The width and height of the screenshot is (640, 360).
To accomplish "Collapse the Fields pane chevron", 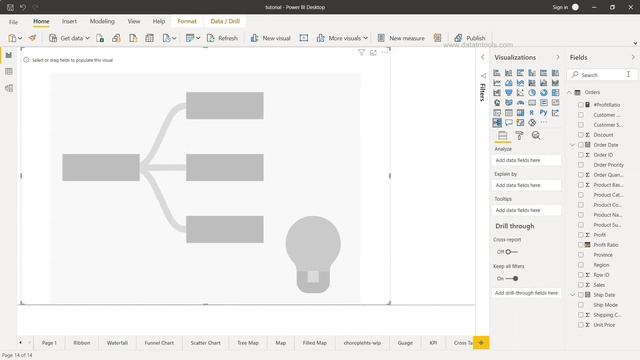I will pyautogui.click(x=633, y=58).
